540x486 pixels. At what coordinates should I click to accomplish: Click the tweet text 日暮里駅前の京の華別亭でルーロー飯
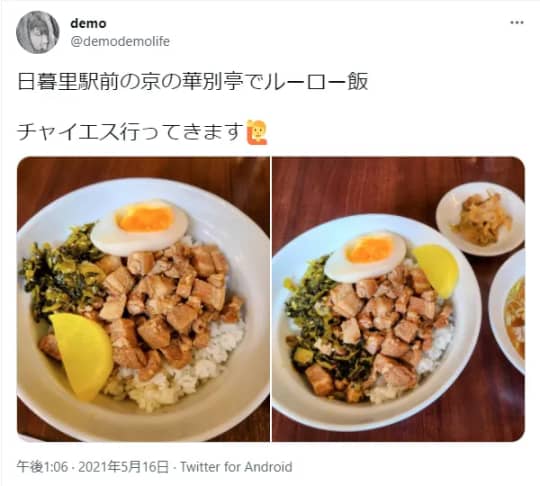pos(193,82)
